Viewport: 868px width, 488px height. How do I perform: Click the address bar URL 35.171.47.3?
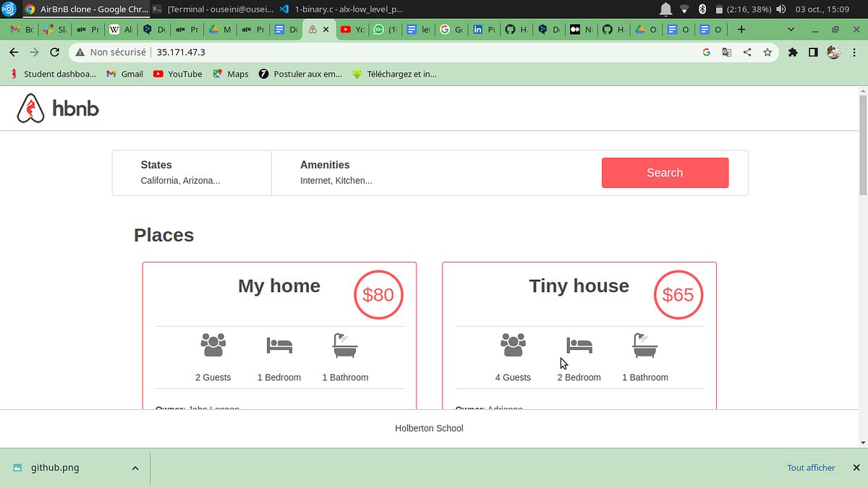pos(181,52)
